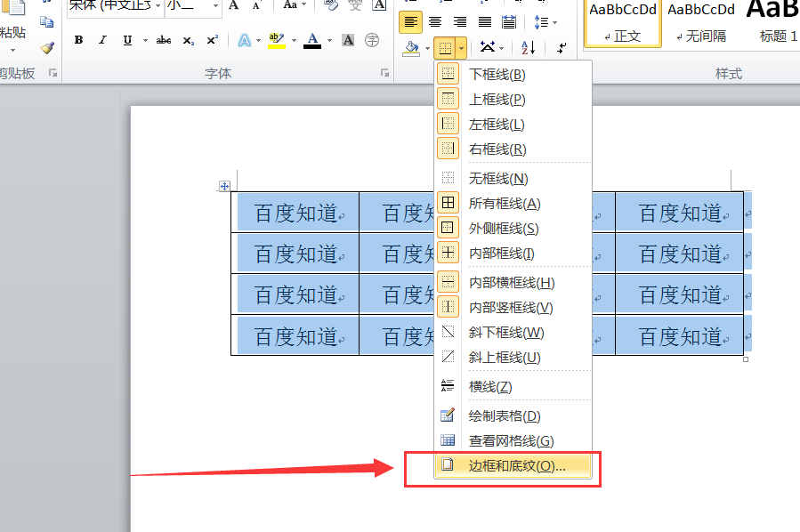800x532 pixels.
Task: Toggle 上框线(P) top border
Action: coord(513,100)
